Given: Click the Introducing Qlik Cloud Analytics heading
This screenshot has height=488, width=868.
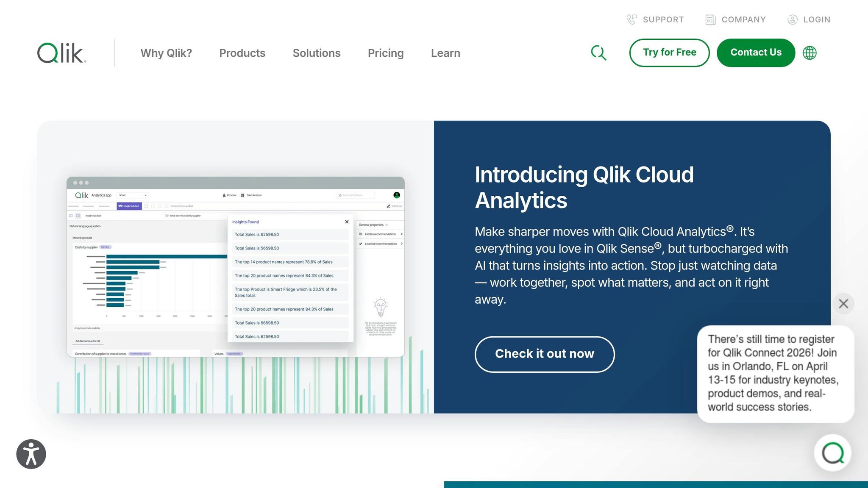Looking at the screenshot, I should click(x=584, y=187).
